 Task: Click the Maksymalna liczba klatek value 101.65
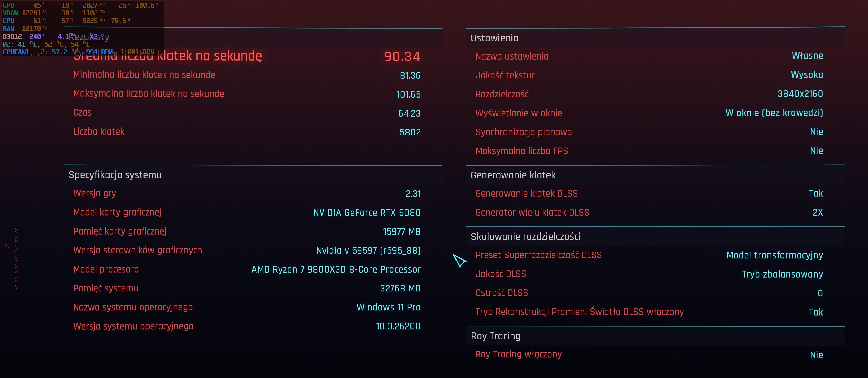[x=408, y=95]
